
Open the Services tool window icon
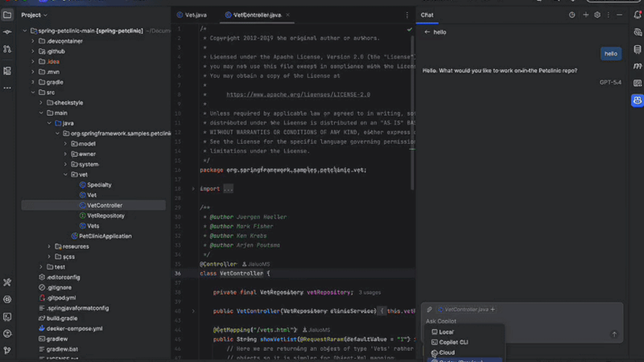[8, 300]
